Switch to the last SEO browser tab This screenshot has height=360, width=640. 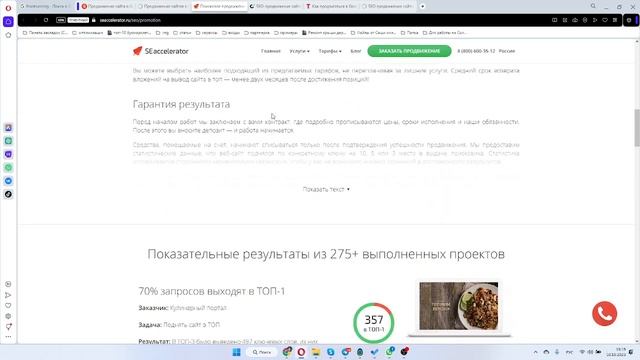(387, 6)
